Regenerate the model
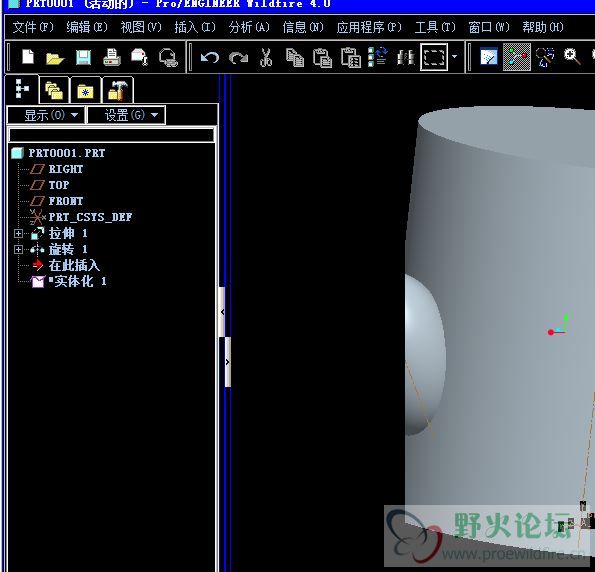 point(378,57)
